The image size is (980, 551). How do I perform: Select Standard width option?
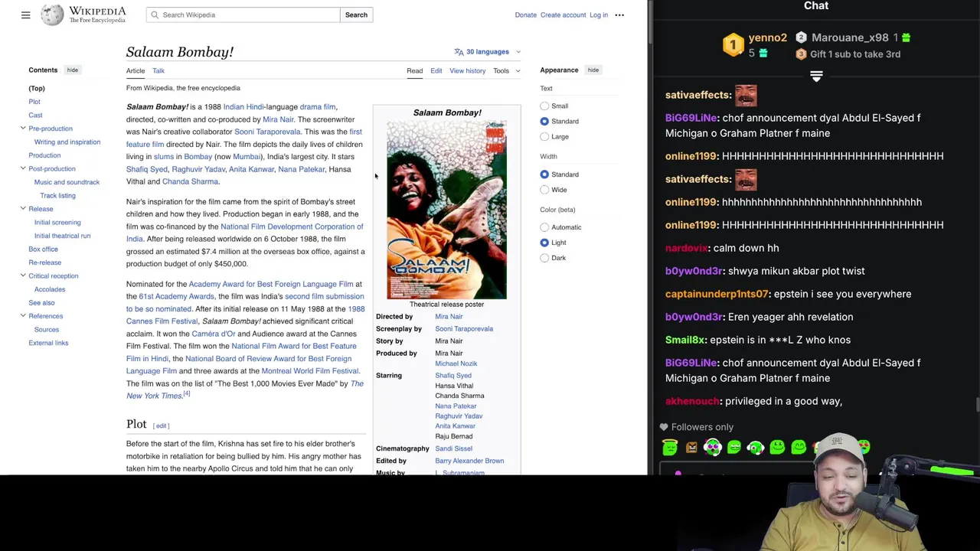pos(544,174)
